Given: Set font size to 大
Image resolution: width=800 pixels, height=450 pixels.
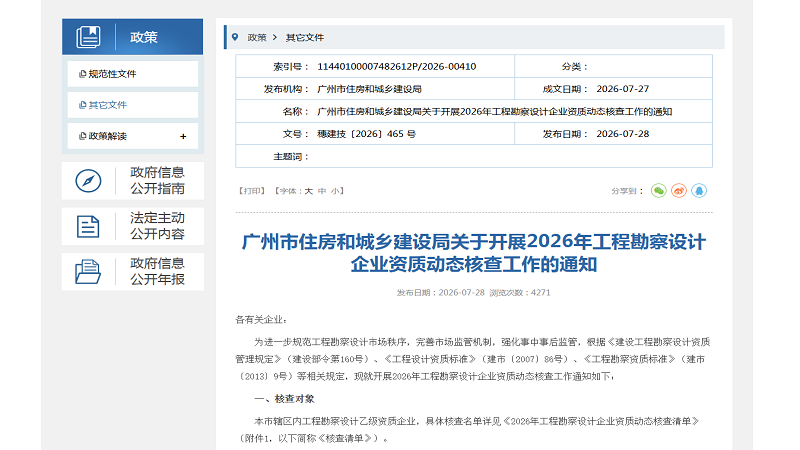Looking at the screenshot, I should pyautogui.click(x=309, y=191).
